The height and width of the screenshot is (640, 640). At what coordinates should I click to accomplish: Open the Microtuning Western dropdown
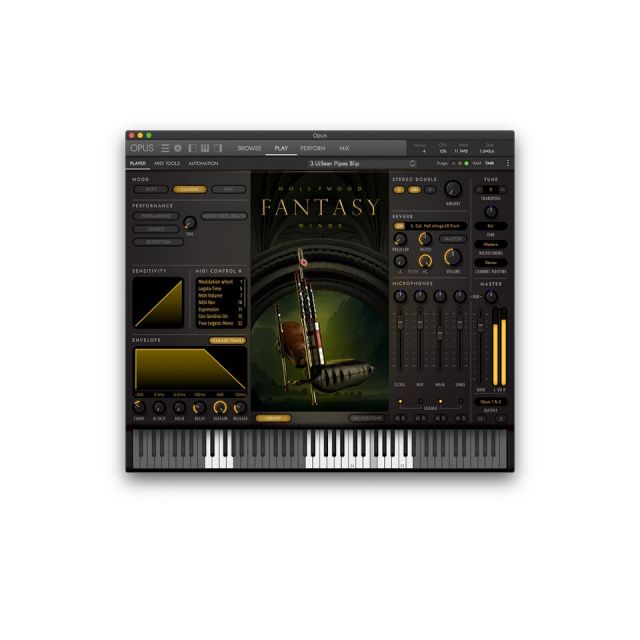click(x=491, y=244)
